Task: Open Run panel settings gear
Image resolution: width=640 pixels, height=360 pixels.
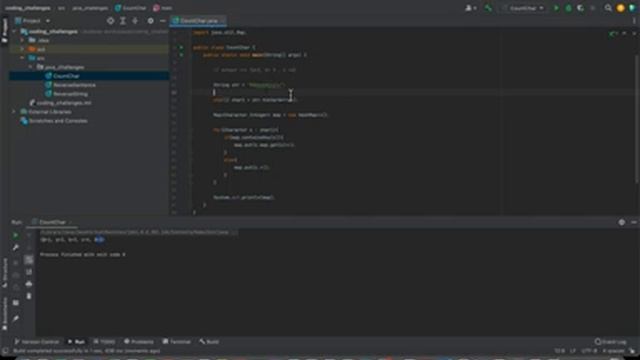Action: [x=622, y=222]
